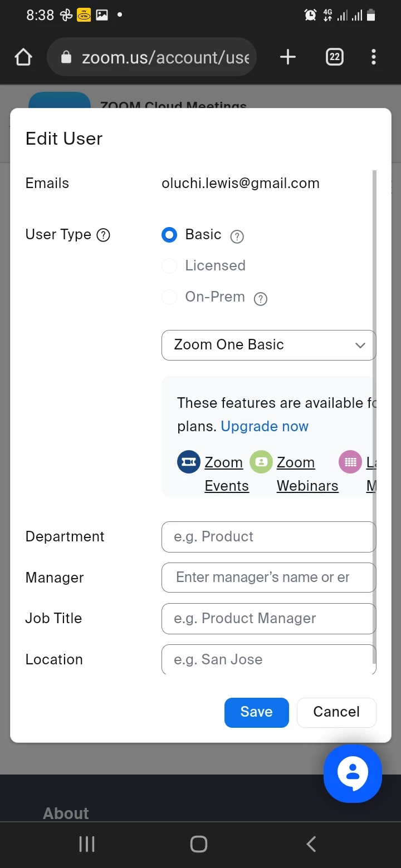Select the Basic user type
The width and height of the screenshot is (401, 868).
[169, 235]
